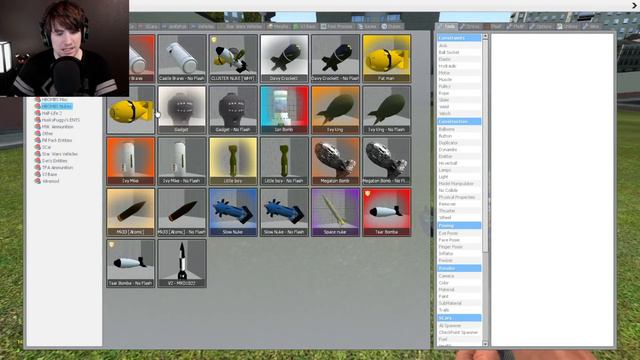640x360 pixels.
Task: Choose the Ivy King - No Flash icon
Action: click(387, 109)
